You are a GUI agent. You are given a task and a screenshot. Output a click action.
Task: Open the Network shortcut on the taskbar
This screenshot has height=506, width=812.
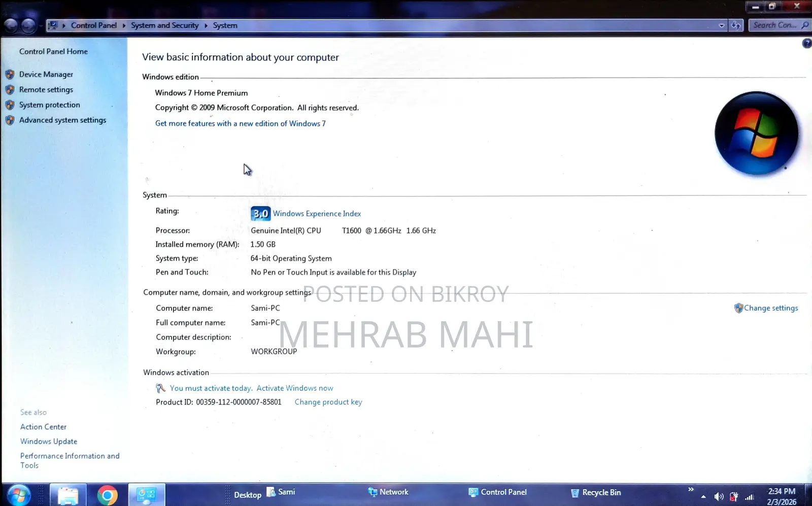click(x=388, y=492)
